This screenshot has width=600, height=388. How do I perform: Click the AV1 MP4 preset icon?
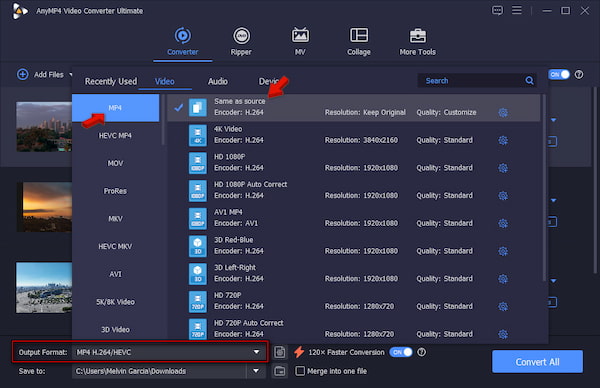pyautogui.click(x=197, y=218)
